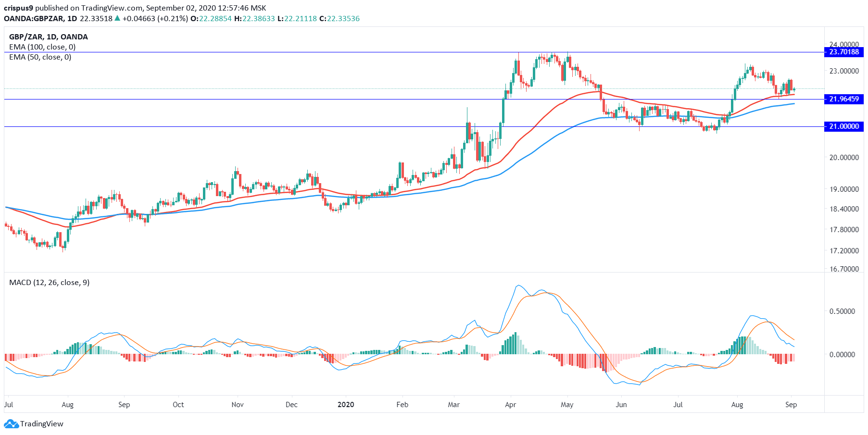Screen dimensions: 868x435
Task: Click the TradingView brand text at bottom
Action: point(42,424)
